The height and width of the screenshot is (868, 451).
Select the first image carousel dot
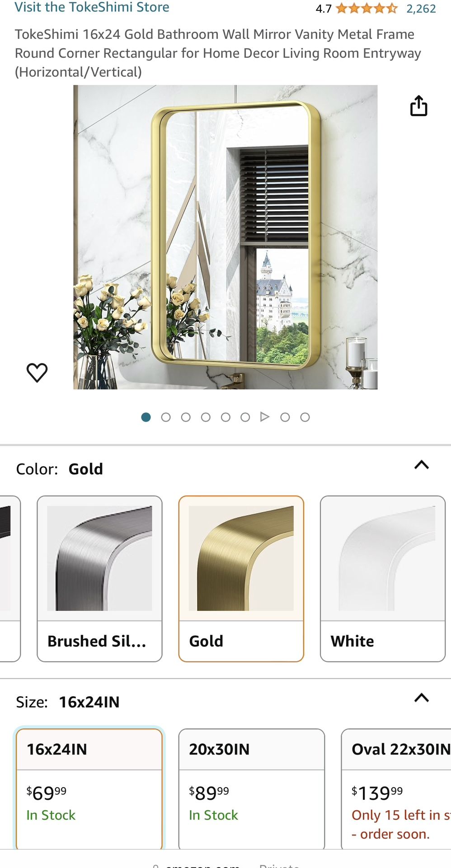pos(146,417)
